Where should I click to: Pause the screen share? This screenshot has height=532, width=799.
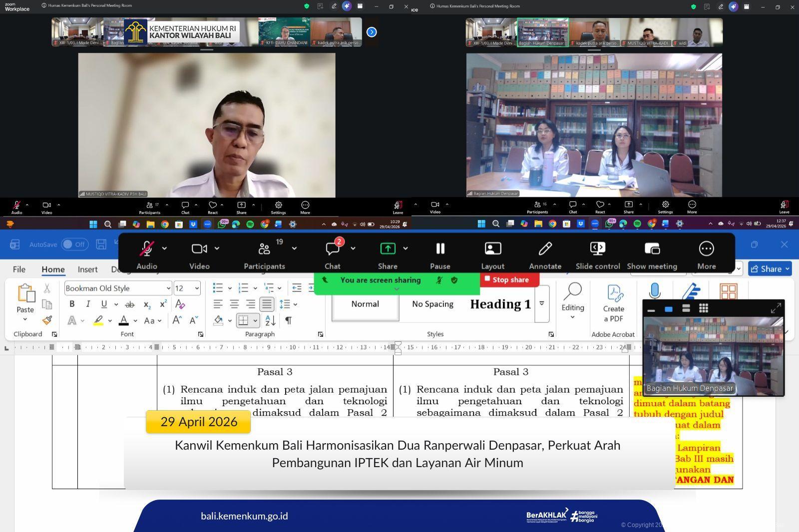coord(440,249)
